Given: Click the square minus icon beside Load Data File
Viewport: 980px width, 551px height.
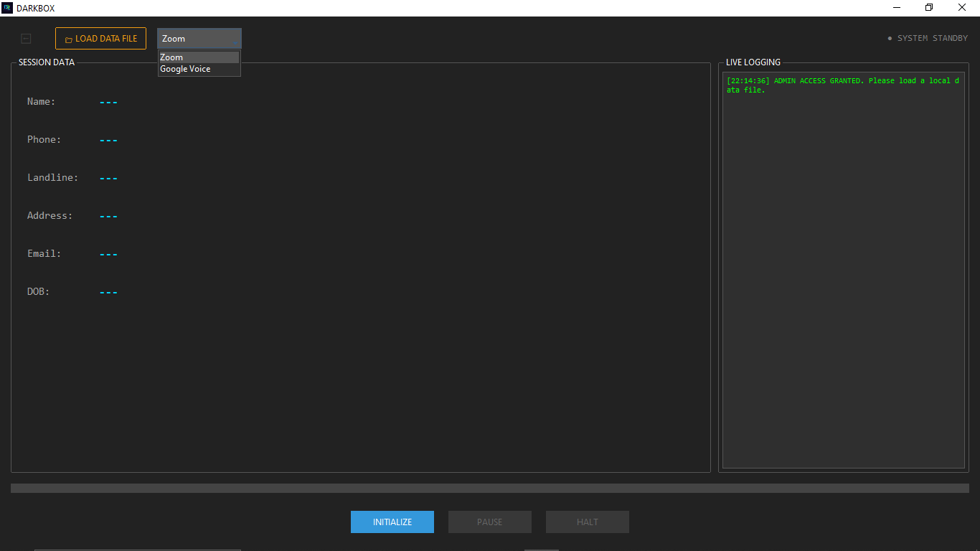Looking at the screenshot, I should point(27,39).
